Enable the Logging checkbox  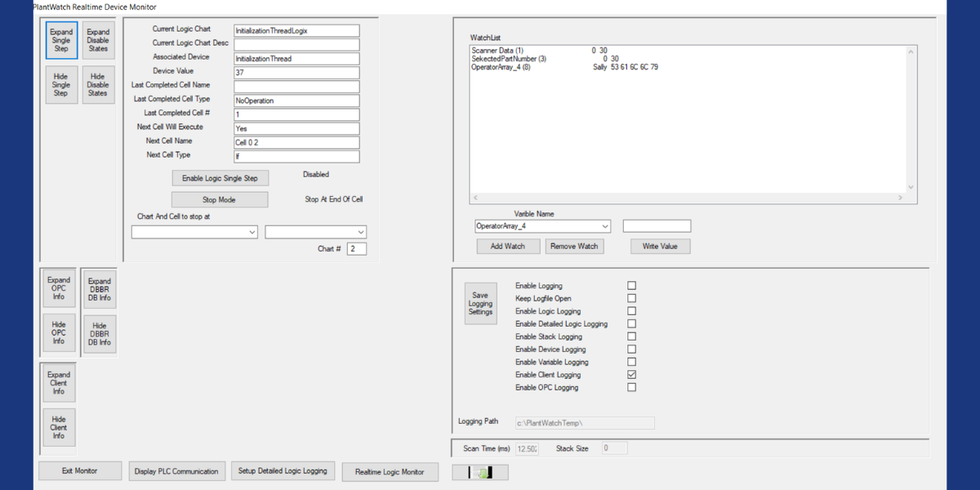coord(631,285)
